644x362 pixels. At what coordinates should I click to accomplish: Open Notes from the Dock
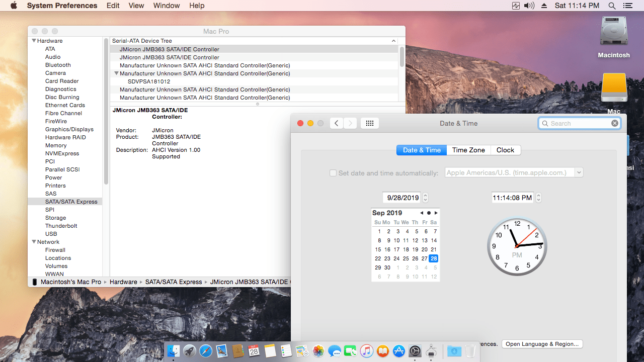coord(270,351)
